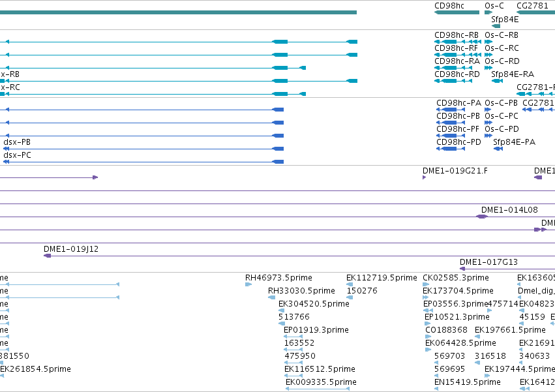555x392 pixels.
Task: Select the dsx-PB protein label
Action: tap(17, 142)
